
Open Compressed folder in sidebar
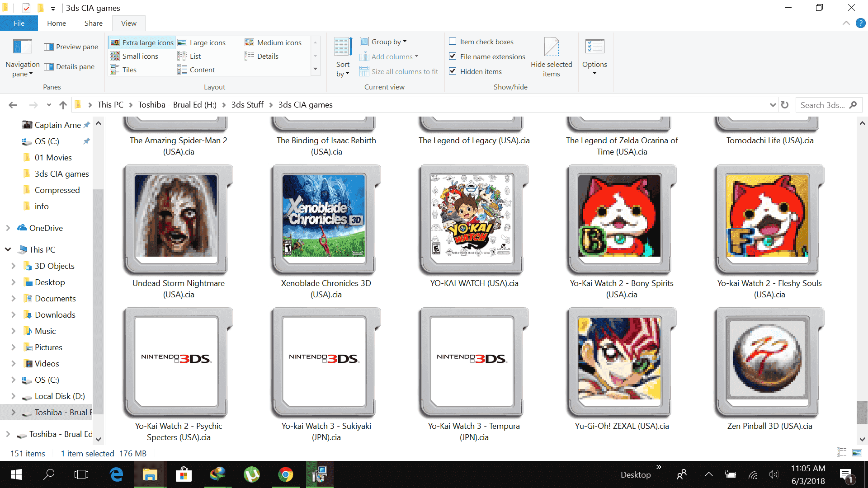pos(57,190)
